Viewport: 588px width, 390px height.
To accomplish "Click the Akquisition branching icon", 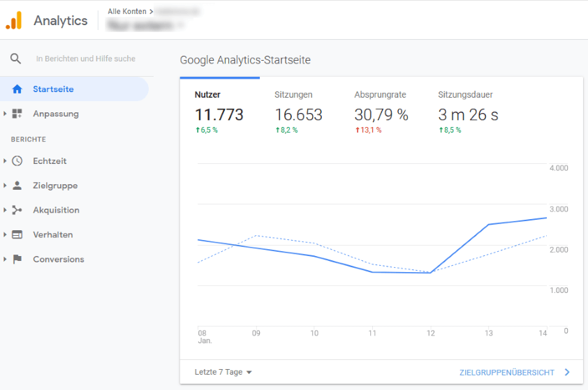I will point(17,210).
